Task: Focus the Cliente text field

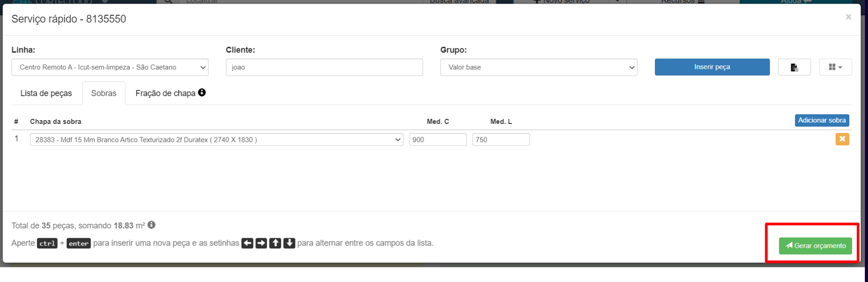Action: click(x=324, y=67)
